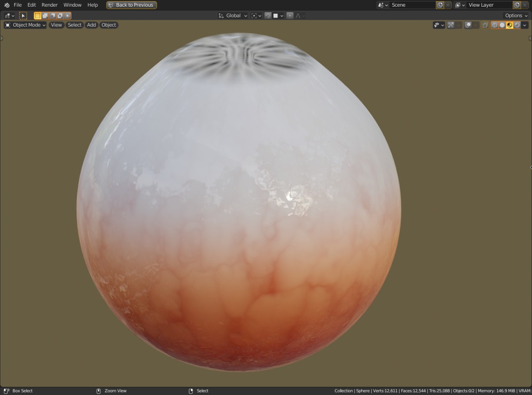Screen dimensions: 532x395
Task: Delete the scene with the X icon
Action: click(448, 5)
